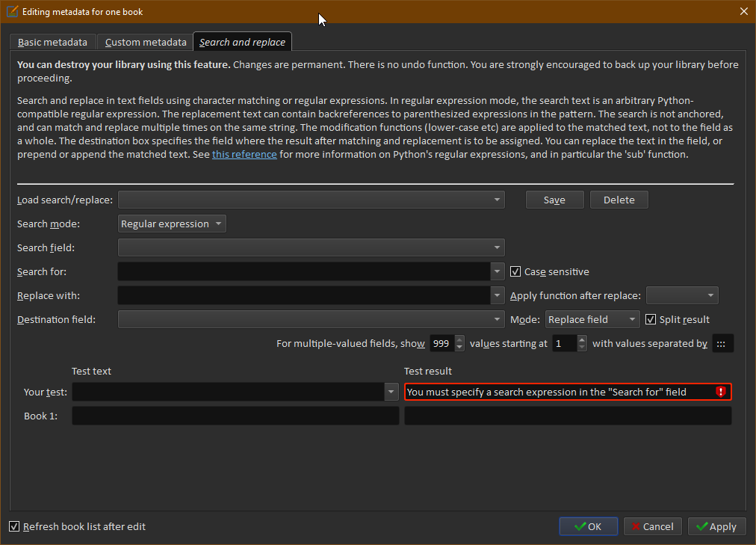The width and height of the screenshot is (756, 545).
Task: Click into the Search for text box
Action: tap(304, 271)
